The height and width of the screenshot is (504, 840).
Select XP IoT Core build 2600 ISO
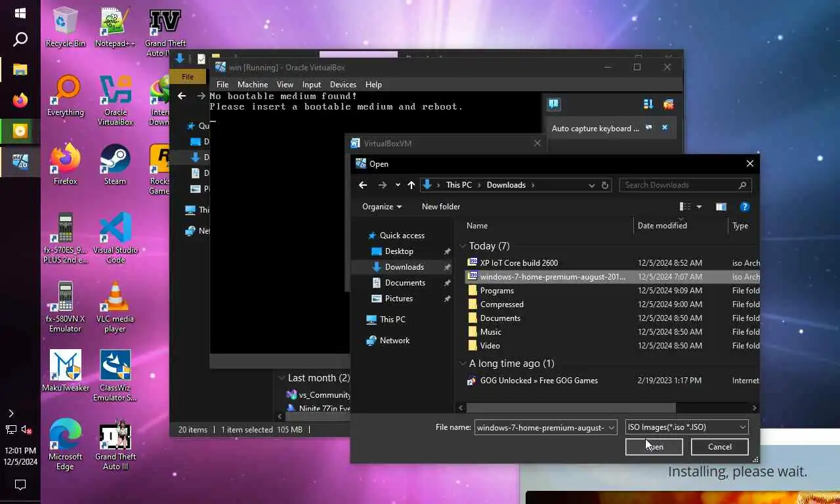518,263
